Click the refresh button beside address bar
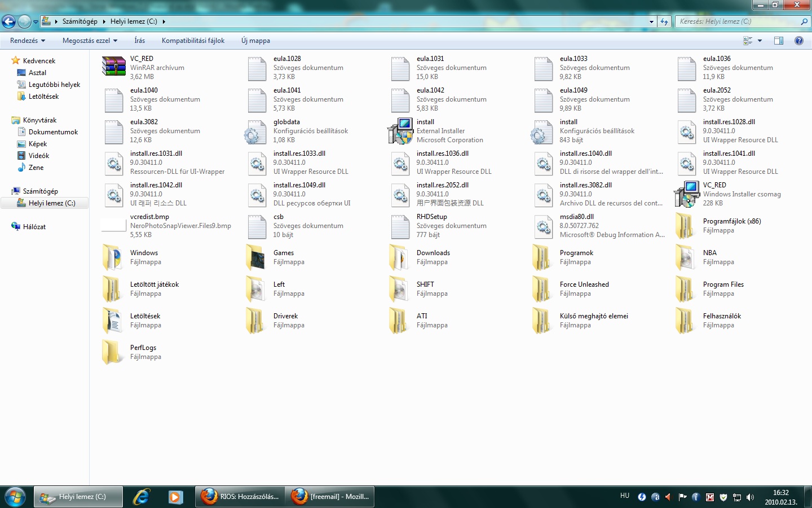The image size is (812, 508). [664, 21]
